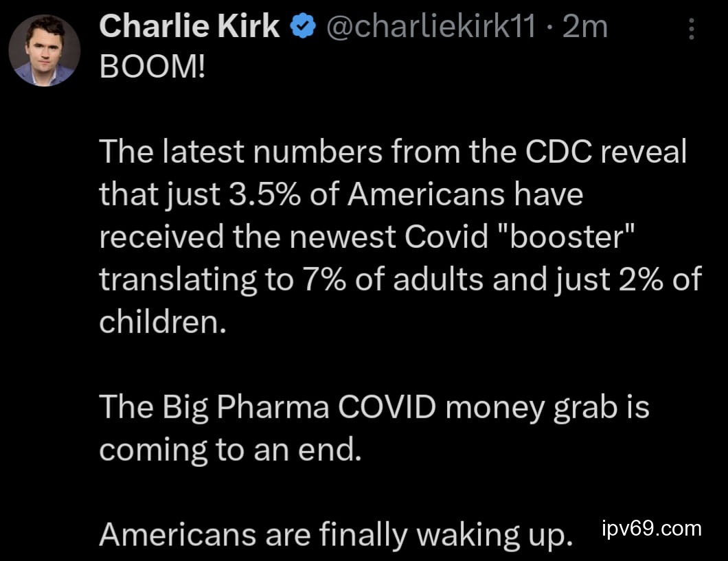This screenshot has width=728, height=561.
Task: Click the Charlie Kirk display name
Action: pyautogui.click(x=189, y=28)
